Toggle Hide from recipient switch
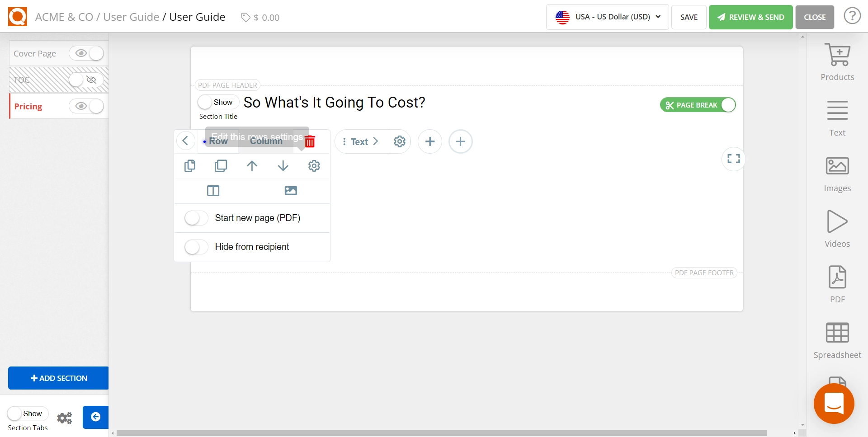Screen dimensions: 868x437 click(196, 247)
